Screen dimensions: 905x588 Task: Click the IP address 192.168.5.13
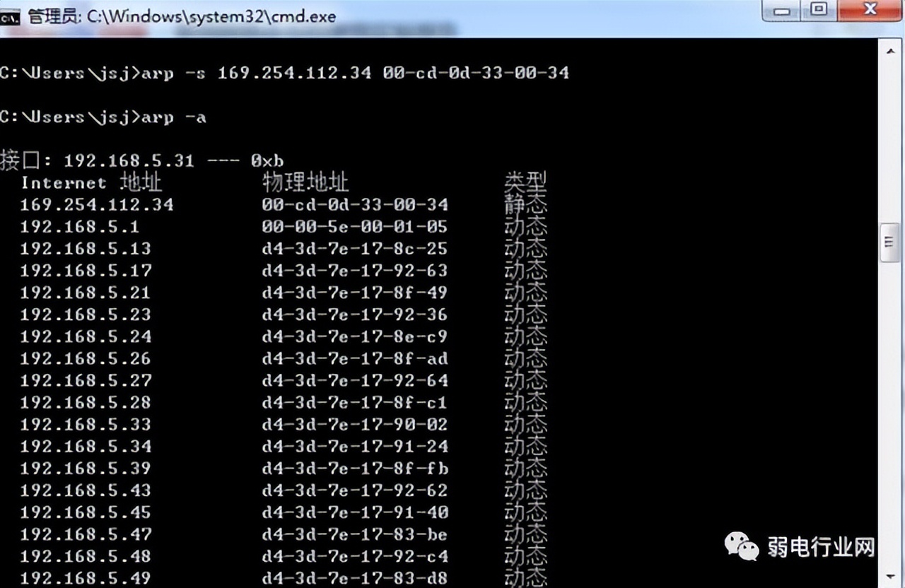point(86,249)
